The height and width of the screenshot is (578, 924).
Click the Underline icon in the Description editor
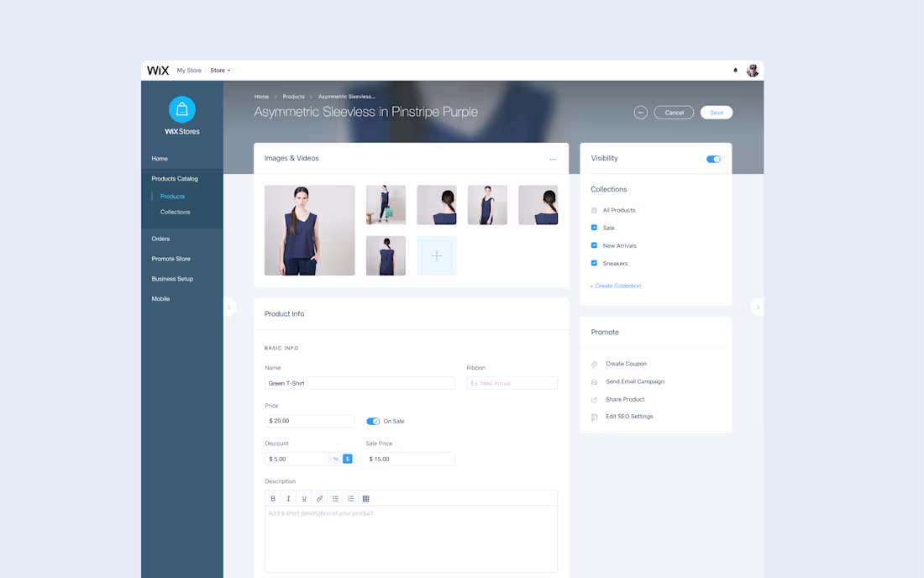304,498
